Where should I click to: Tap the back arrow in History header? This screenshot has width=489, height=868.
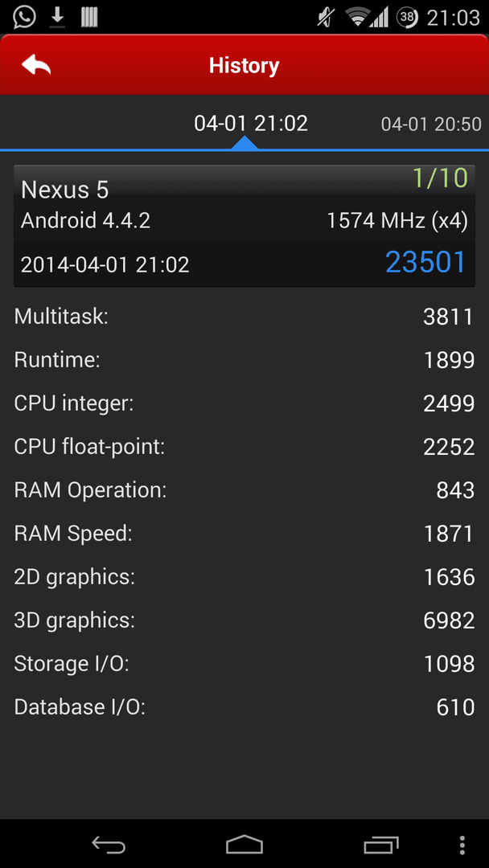click(x=36, y=65)
